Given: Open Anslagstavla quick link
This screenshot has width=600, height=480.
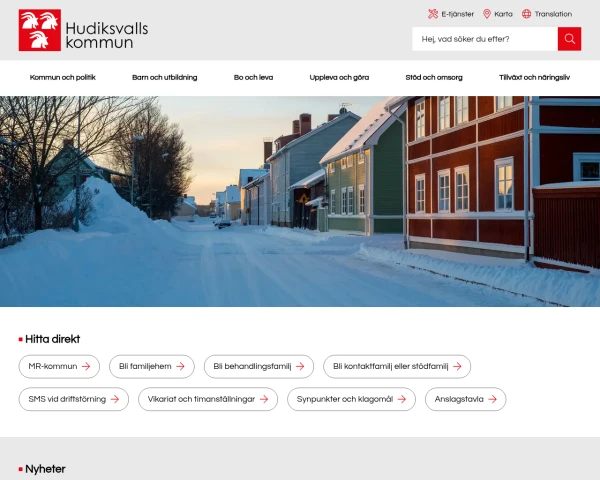Looking at the screenshot, I should [466, 399].
